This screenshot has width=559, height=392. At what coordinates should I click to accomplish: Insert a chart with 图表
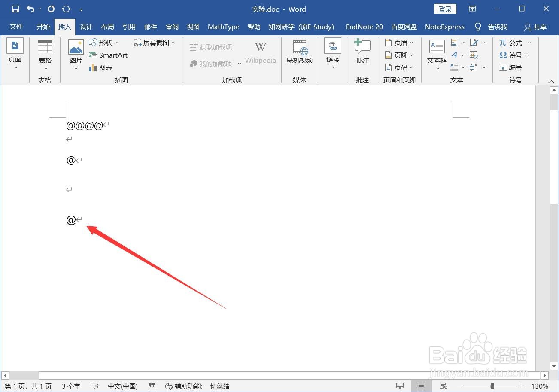tap(100, 67)
